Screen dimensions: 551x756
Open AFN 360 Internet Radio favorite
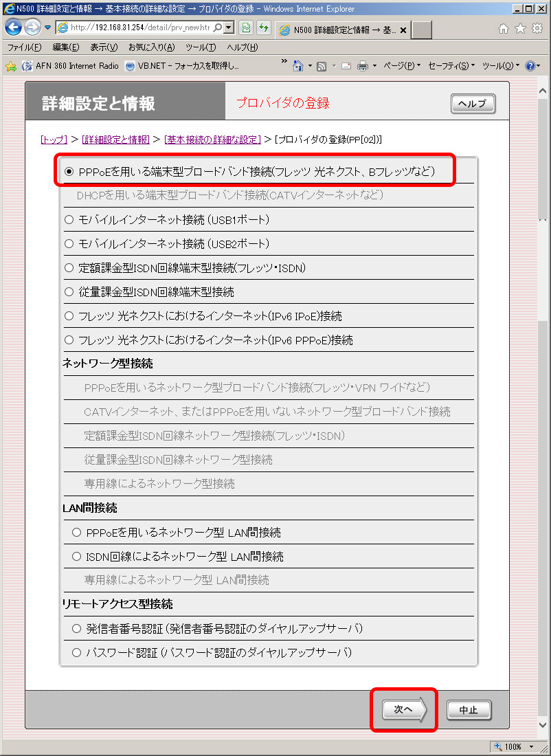point(70,66)
